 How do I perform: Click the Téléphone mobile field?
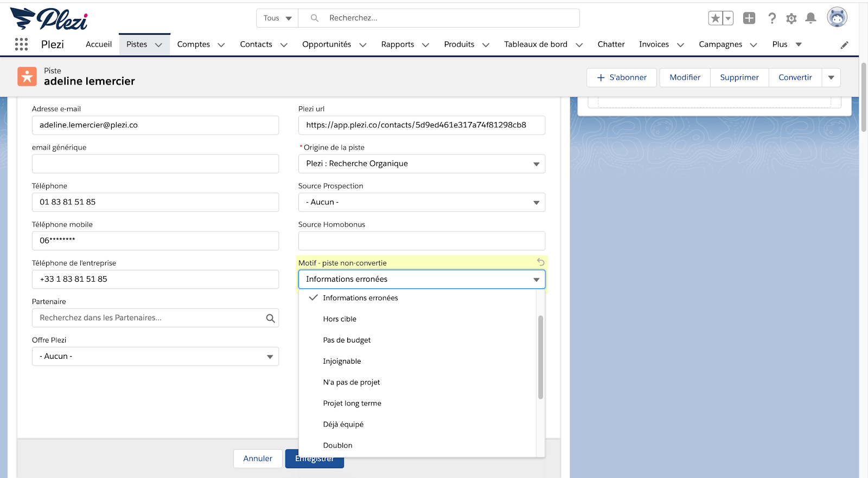pos(155,241)
